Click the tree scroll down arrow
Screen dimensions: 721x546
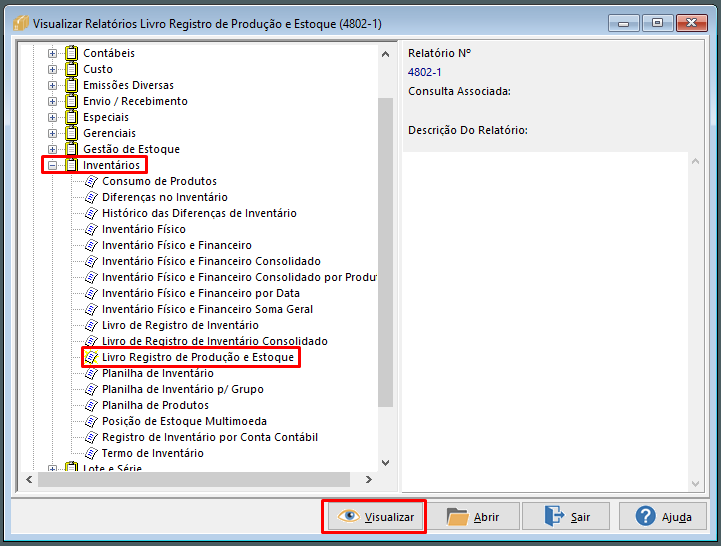coord(385,463)
